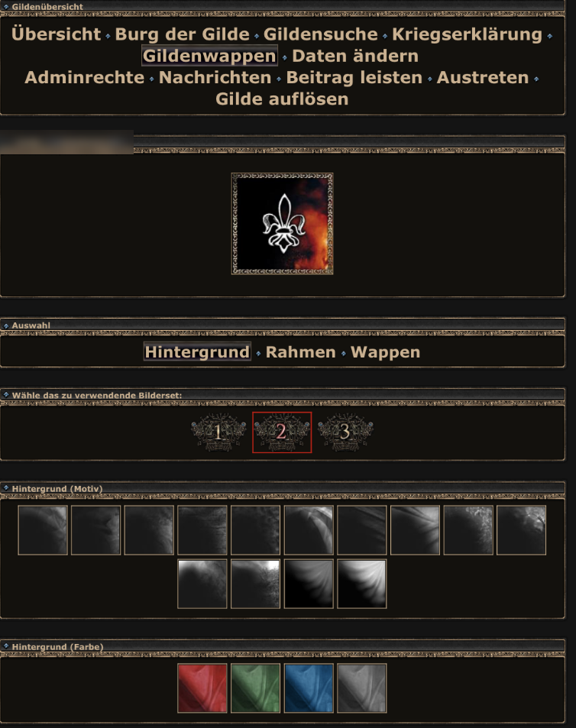Select image set number 1

click(218, 432)
